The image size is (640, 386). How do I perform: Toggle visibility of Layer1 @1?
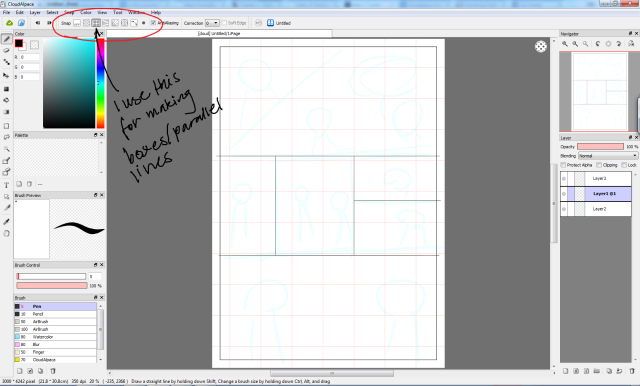[564, 193]
